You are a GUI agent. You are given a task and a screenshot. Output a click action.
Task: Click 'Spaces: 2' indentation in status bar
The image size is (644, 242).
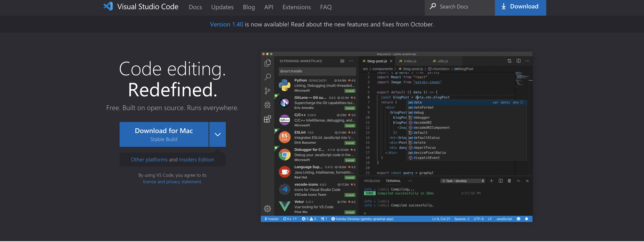pos(462,219)
